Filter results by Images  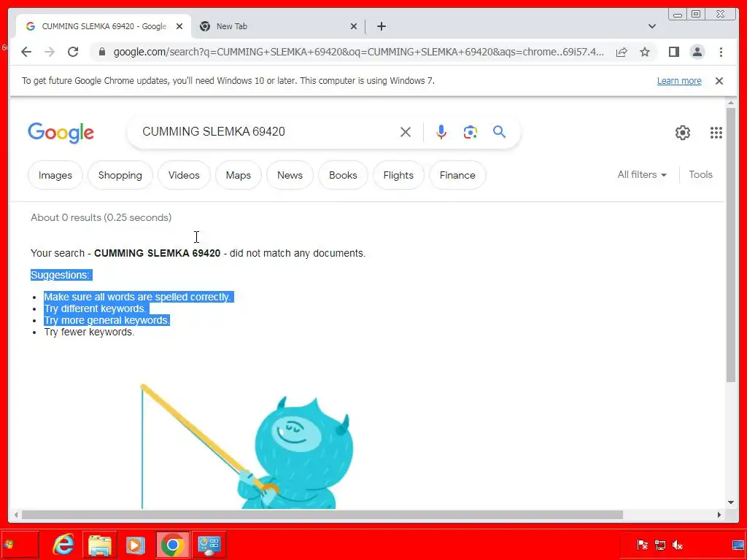55,175
